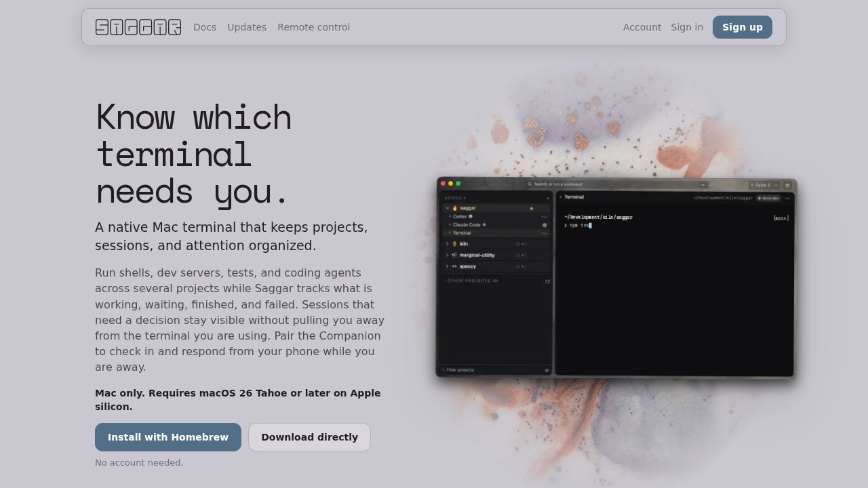Screen dimensions: 868x488
Task: Click the speccy session count badge
Action: click(521, 266)
